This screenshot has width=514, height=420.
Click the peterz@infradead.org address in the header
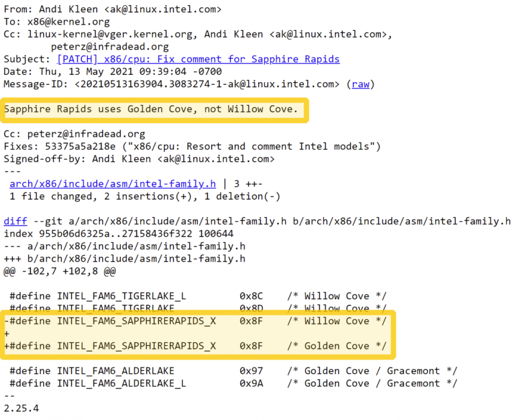pos(110,47)
